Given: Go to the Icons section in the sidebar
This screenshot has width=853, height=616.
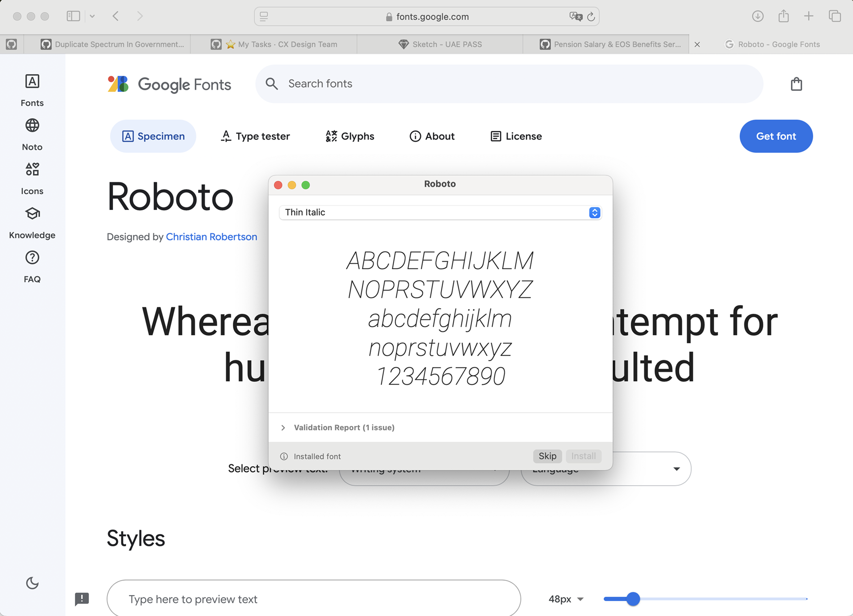Looking at the screenshot, I should [32, 179].
